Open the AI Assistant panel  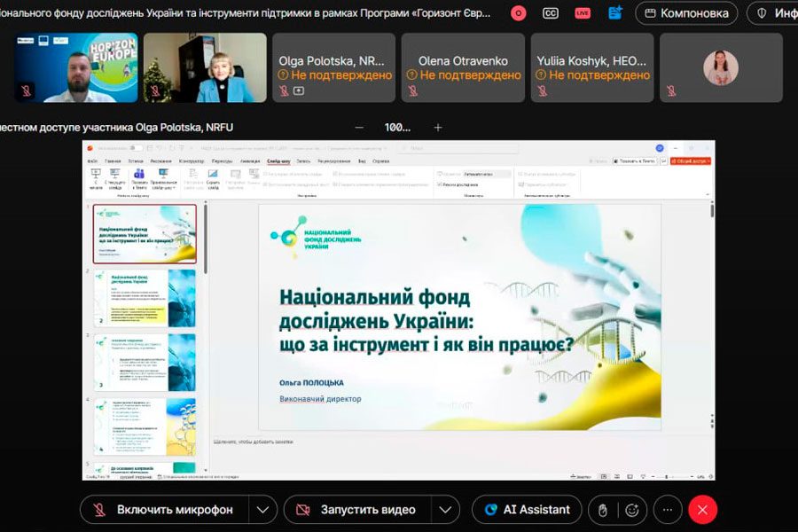(x=527, y=510)
